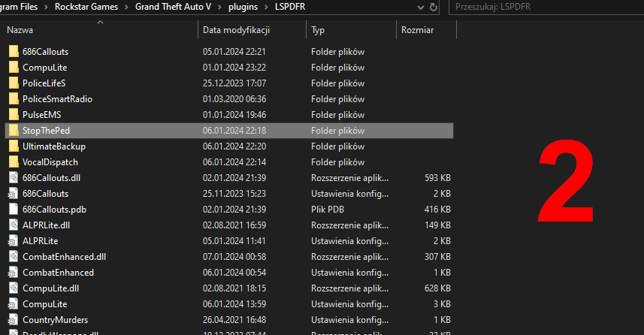
Task: Select the CompuLite.dll file name
Action: pyautogui.click(x=50, y=288)
